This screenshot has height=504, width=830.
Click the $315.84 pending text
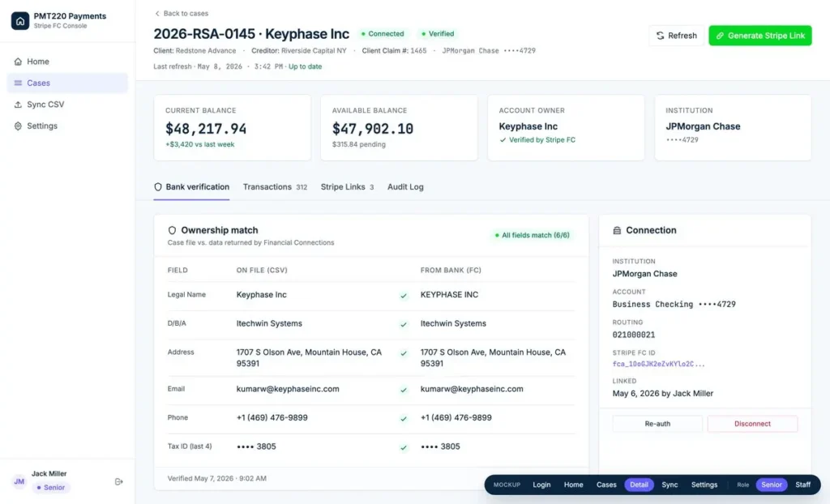pyautogui.click(x=359, y=144)
